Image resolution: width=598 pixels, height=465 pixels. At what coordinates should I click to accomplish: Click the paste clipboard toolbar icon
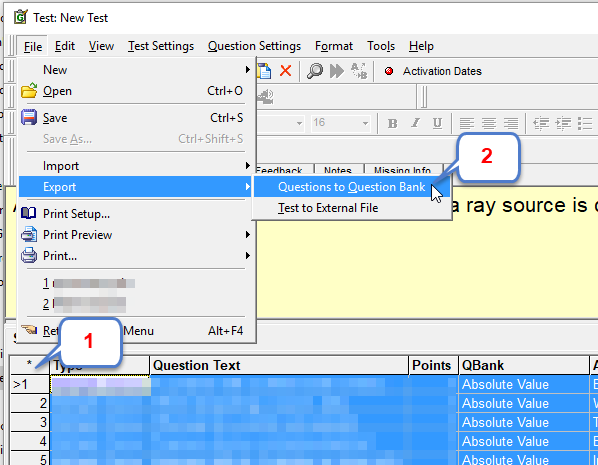coord(264,71)
